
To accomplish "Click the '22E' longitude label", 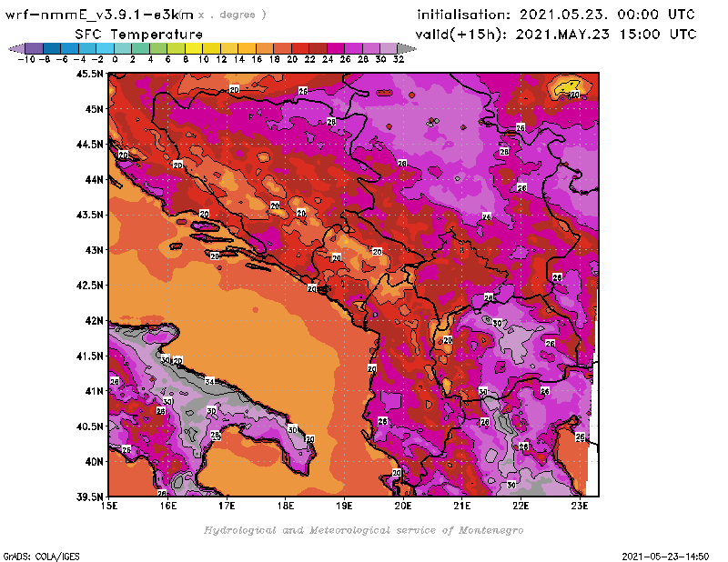I will pyautogui.click(x=521, y=506).
